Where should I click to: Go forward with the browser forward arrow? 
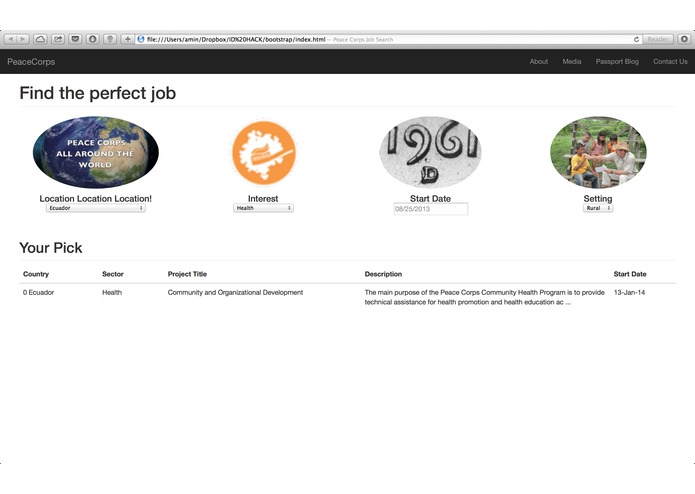(23, 39)
